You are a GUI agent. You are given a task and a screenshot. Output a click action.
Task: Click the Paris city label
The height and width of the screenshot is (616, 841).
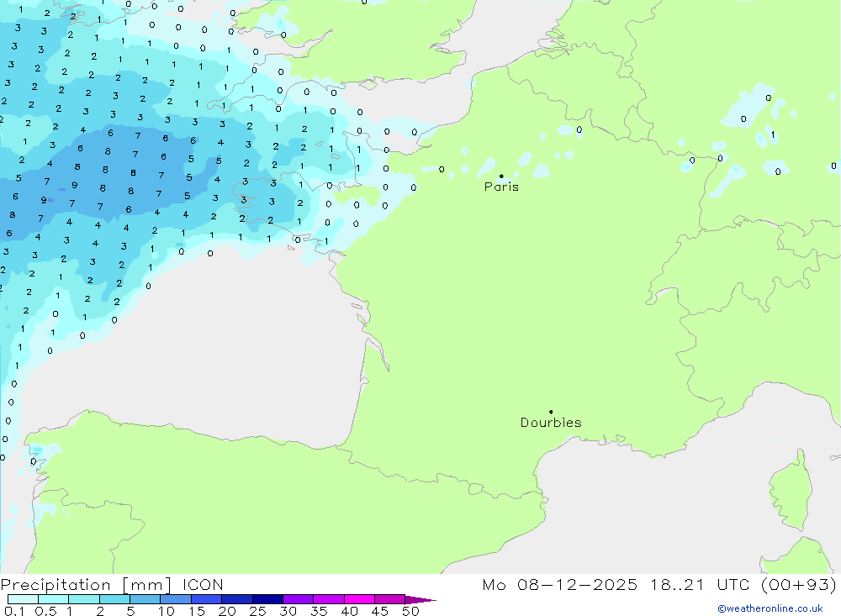(x=501, y=187)
